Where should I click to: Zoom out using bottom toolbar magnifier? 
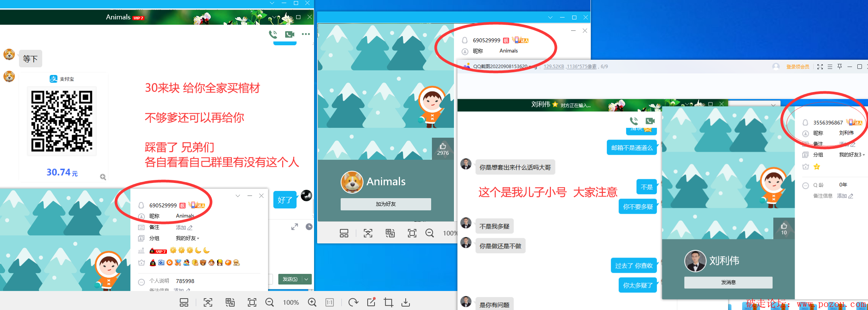pyautogui.click(x=270, y=302)
